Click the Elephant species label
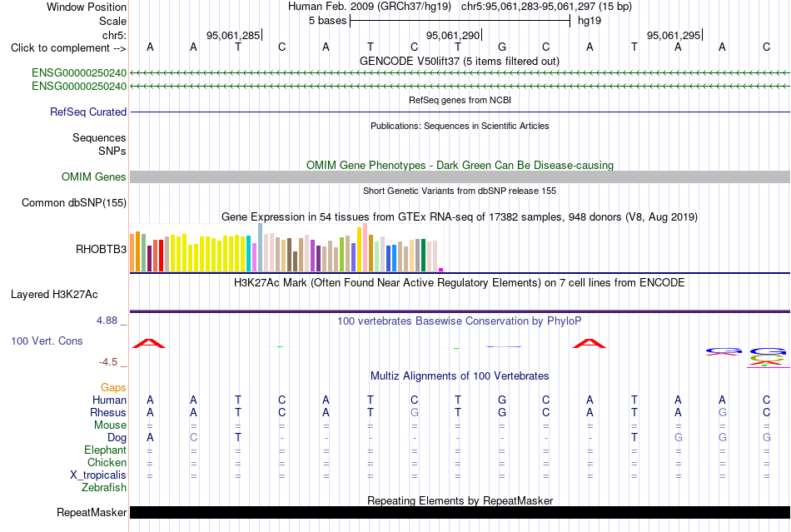The image size is (791, 532). 106,450
